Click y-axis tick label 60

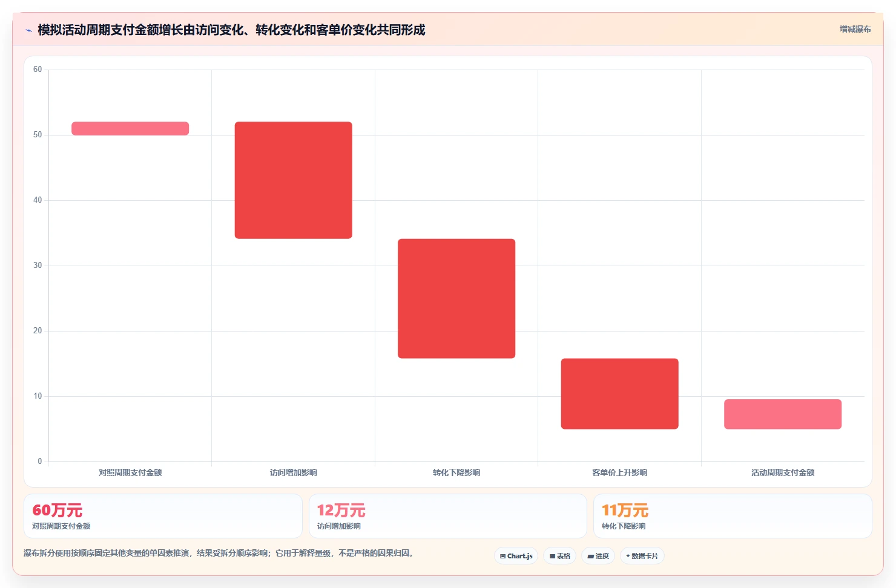[38, 70]
